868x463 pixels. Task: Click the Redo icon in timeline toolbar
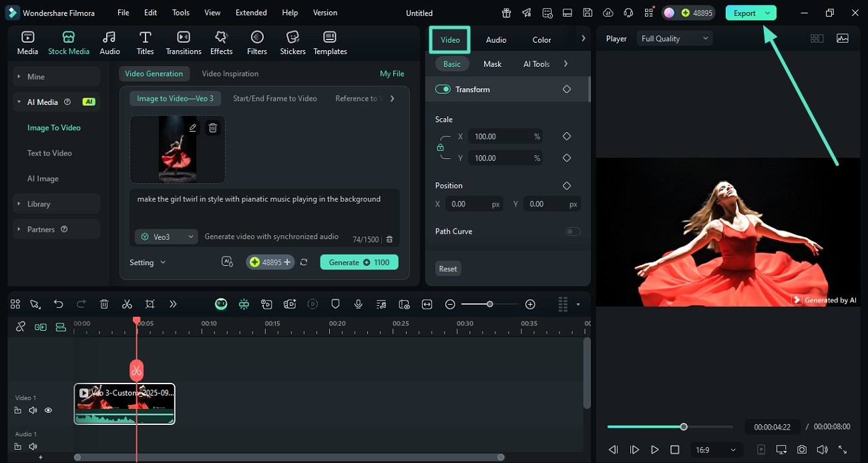[81, 304]
